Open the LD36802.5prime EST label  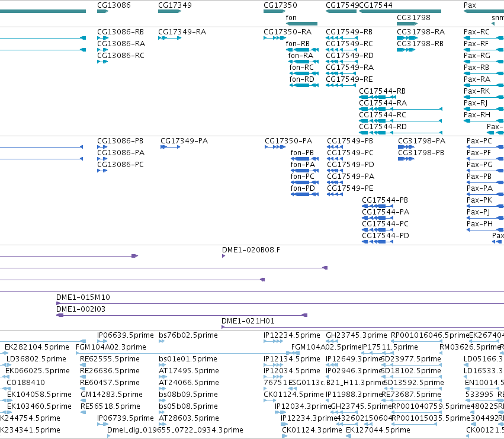(x=36, y=359)
